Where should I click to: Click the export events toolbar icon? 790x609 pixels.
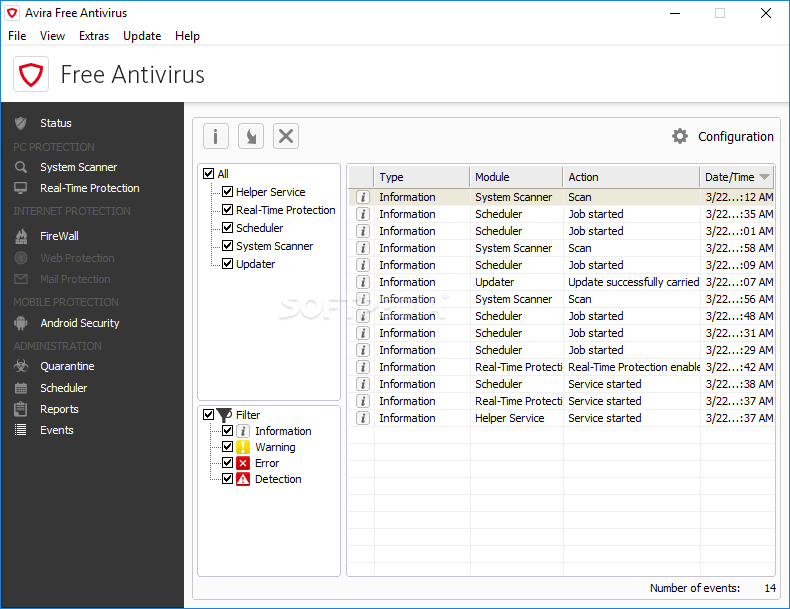[251, 136]
